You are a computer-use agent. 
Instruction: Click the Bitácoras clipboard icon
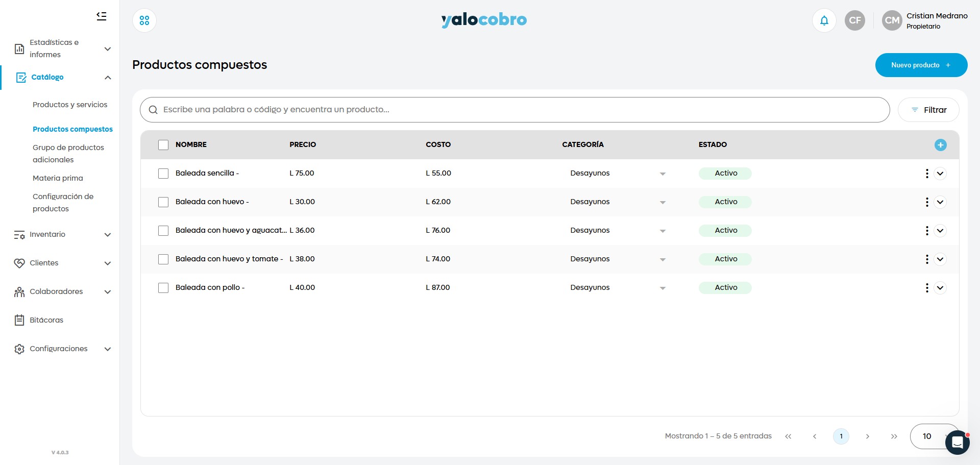click(19, 321)
